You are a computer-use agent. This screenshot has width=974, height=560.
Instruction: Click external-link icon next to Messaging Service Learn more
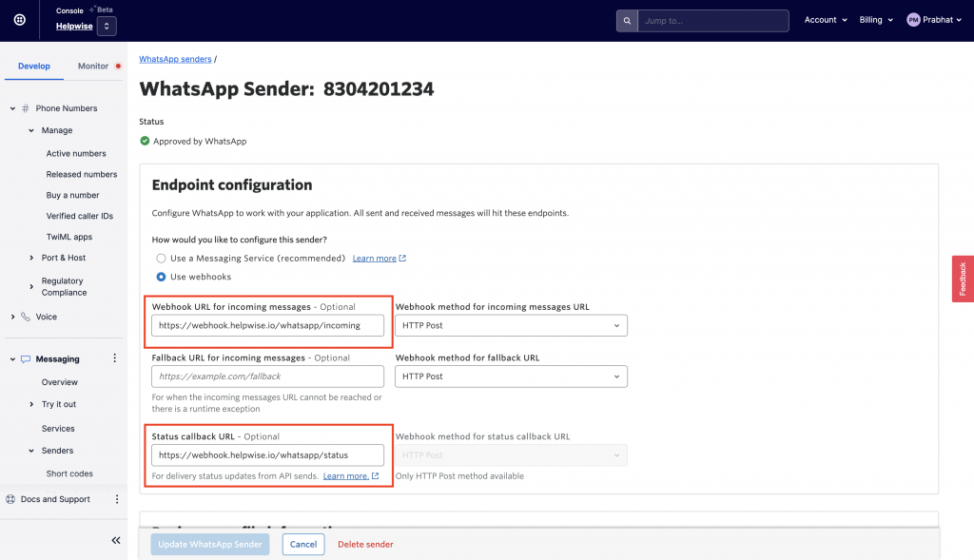coord(402,259)
